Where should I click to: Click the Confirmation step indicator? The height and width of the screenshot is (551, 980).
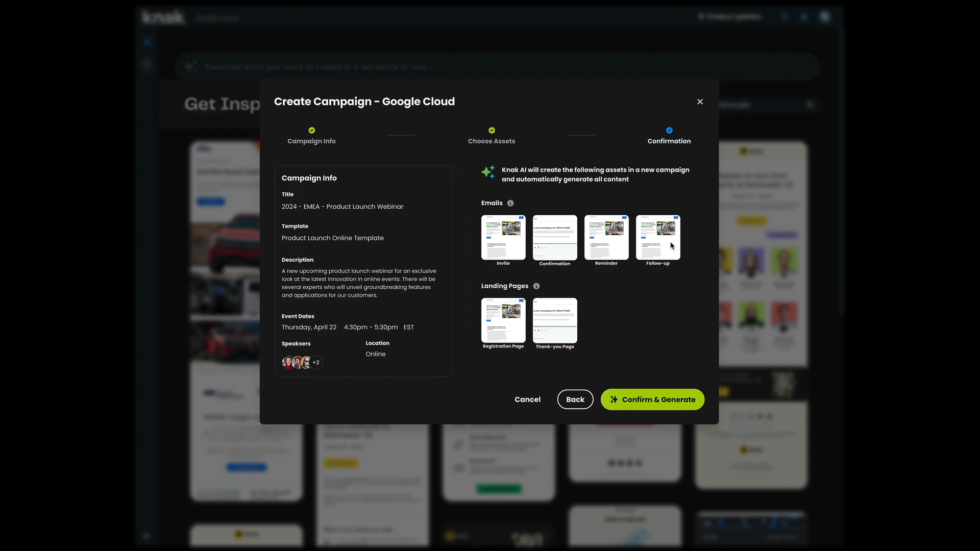coord(669,130)
